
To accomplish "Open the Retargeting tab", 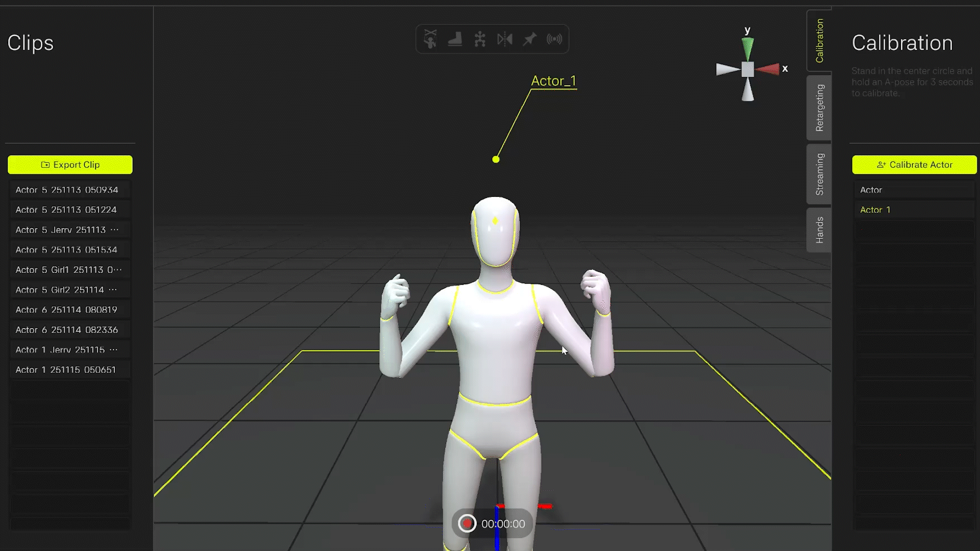I will pos(819,108).
